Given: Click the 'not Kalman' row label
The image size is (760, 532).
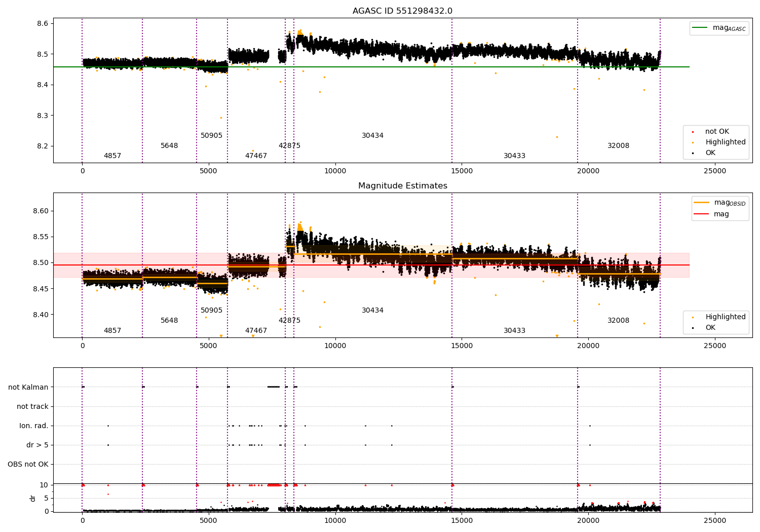Looking at the screenshot, I should tap(28, 388).
